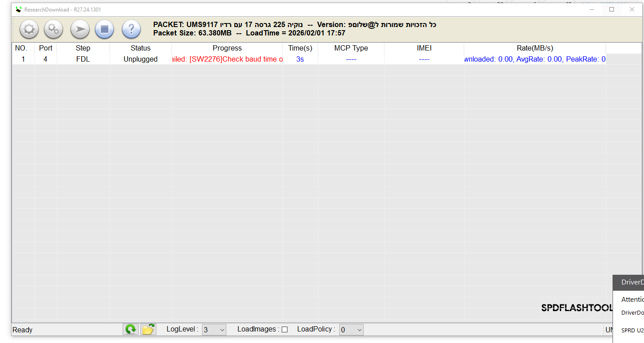The width and height of the screenshot is (644, 343).
Task: Maximize the ResearchDownload window
Action: pyautogui.click(x=612, y=9)
